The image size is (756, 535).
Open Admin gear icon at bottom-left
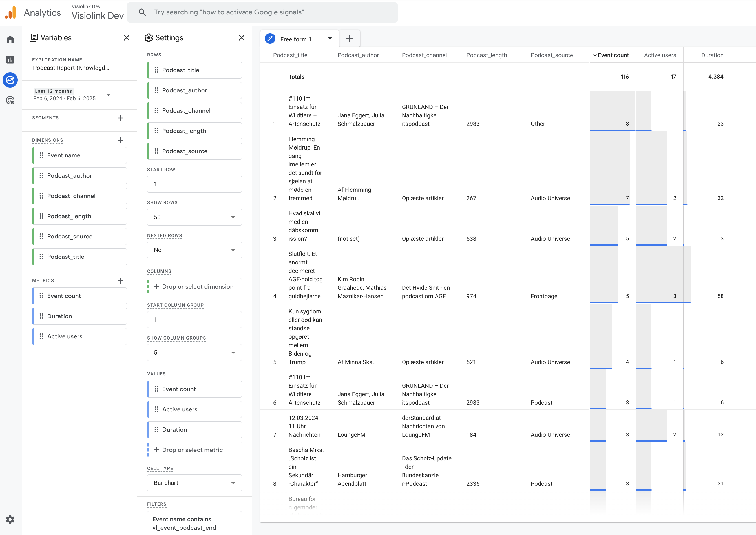pos(10,520)
